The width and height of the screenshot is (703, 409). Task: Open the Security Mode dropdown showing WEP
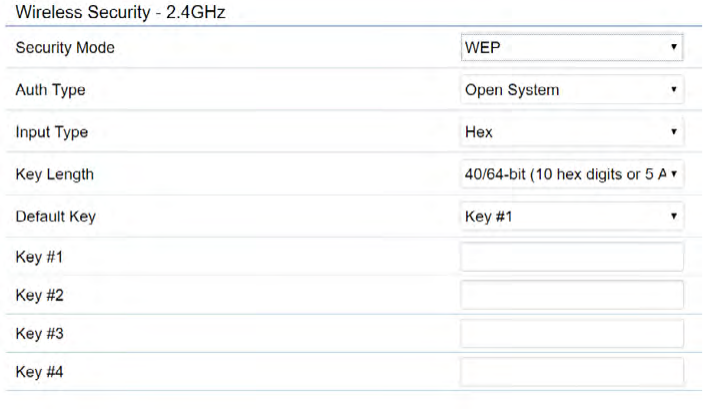(x=571, y=47)
